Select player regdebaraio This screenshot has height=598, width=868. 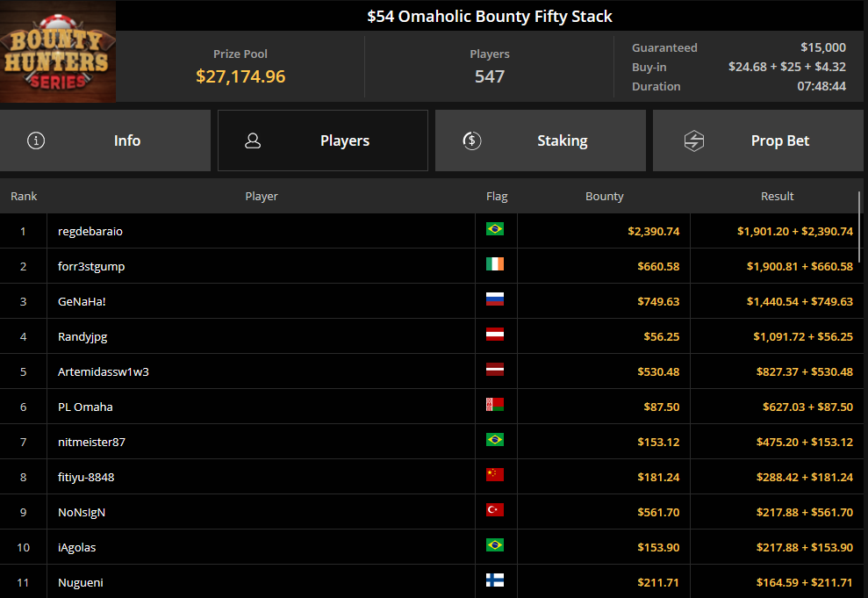pyautogui.click(x=90, y=232)
